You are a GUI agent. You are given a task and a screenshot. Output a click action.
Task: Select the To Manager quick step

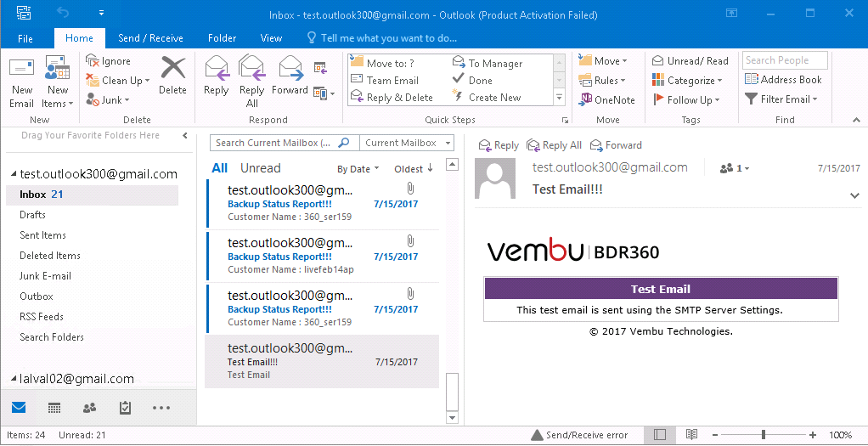click(x=488, y=63)
